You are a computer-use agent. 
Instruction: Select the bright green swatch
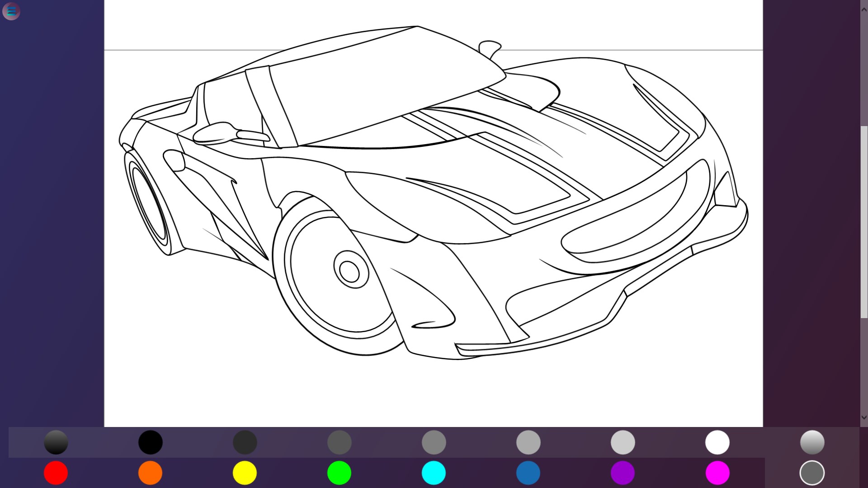339,473
